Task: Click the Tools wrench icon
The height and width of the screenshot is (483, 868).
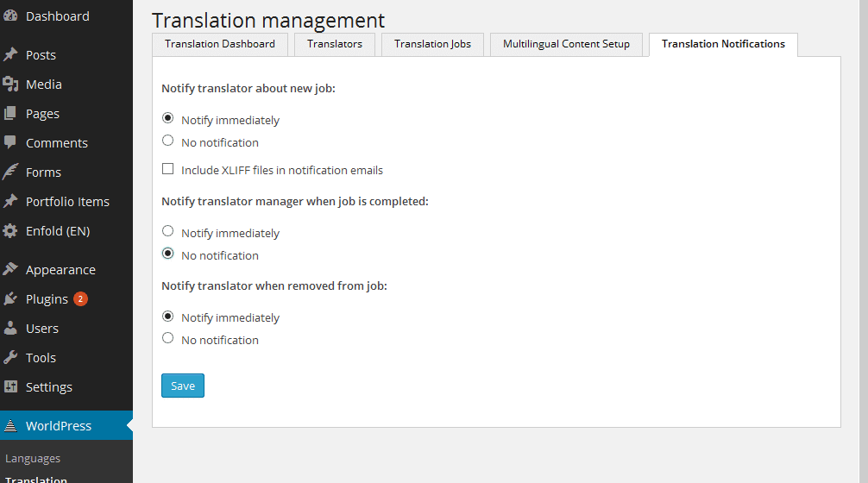Action: pos(10,357)
